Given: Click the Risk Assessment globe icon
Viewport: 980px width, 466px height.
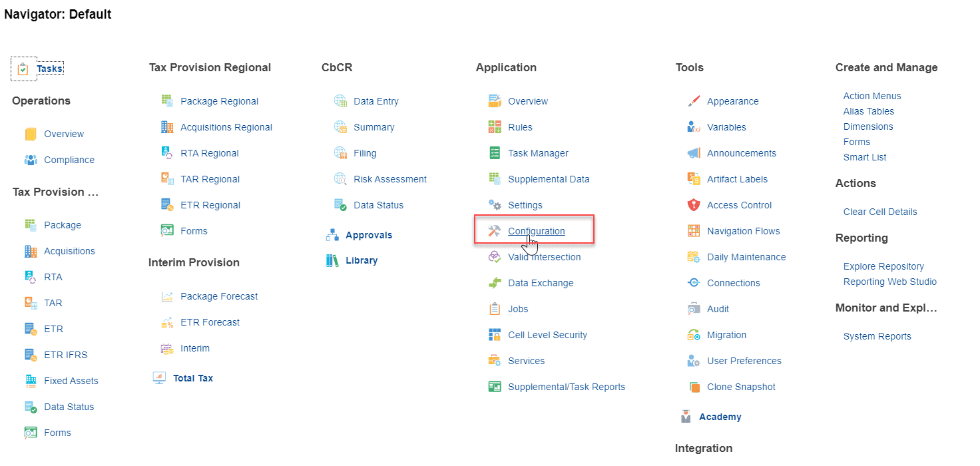Looking at the screenshot, I should 340,179.
